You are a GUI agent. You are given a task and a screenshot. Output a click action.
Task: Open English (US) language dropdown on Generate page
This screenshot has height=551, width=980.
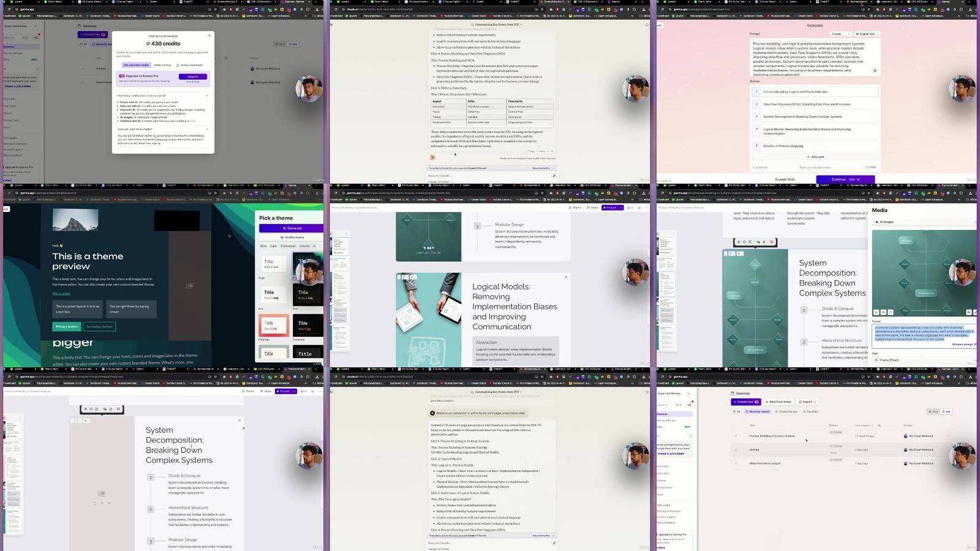[867, 34]
